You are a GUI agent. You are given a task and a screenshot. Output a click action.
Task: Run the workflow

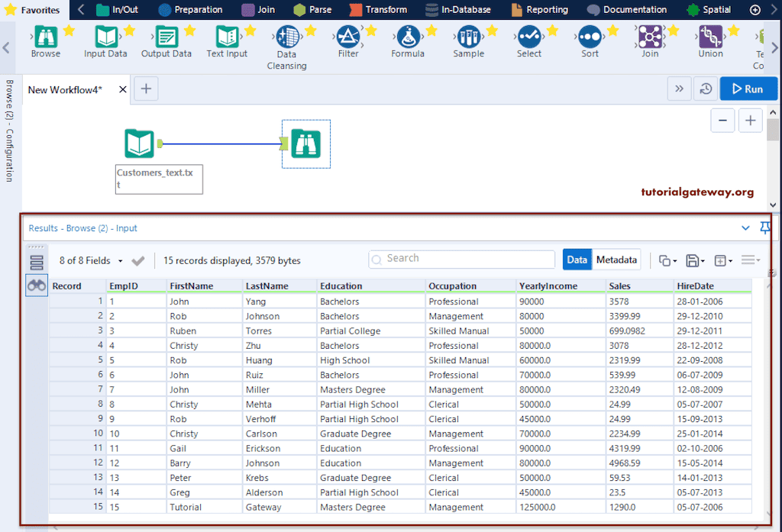[x=748, y=89]
